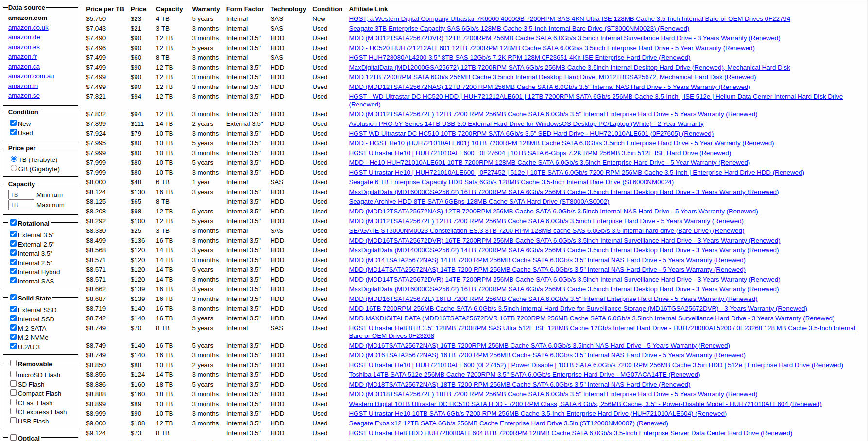The height and width of the screenshot is (441, 868).
Task: Open Avolusion PRO-5Y Series 14TB link
Action: tap(526, 124)
